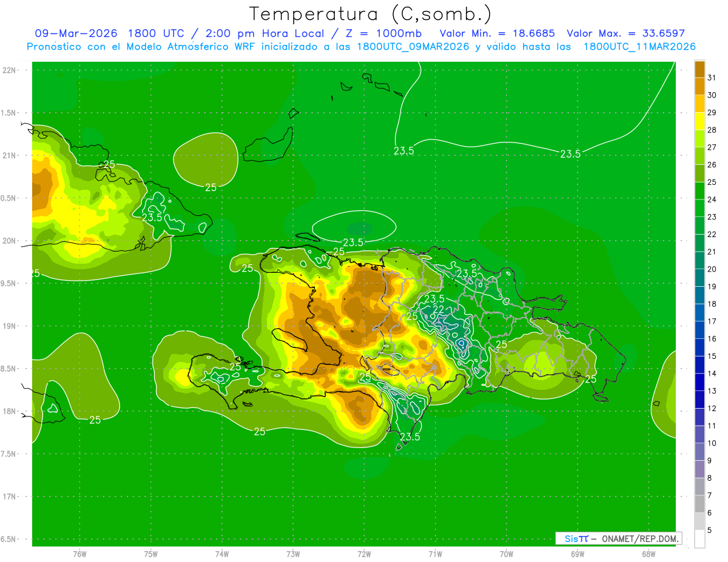Click the '20N' latitude axis label
728x562 pixels.
pyautogui.click(x=9, y=241)
